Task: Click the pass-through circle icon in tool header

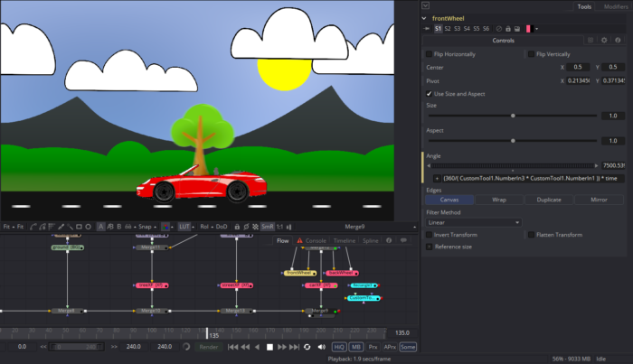Action: tap(499, 29)
